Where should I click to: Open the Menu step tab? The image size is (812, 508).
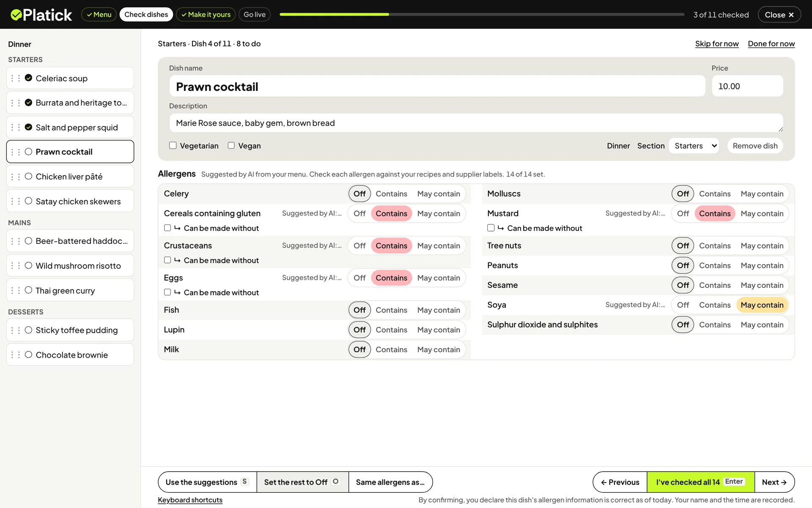pyautogui.click(x=99, y=14)
